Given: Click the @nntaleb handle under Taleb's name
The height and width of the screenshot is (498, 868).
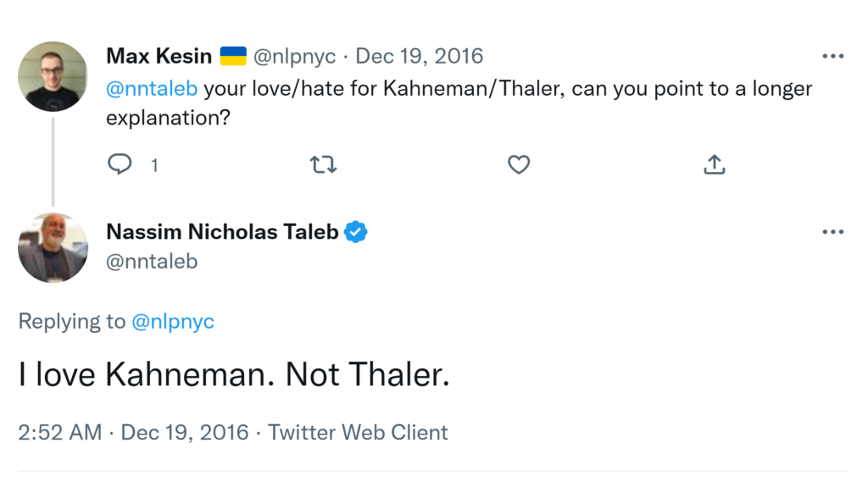Looking at the screenshot, I should pos(152,262).
